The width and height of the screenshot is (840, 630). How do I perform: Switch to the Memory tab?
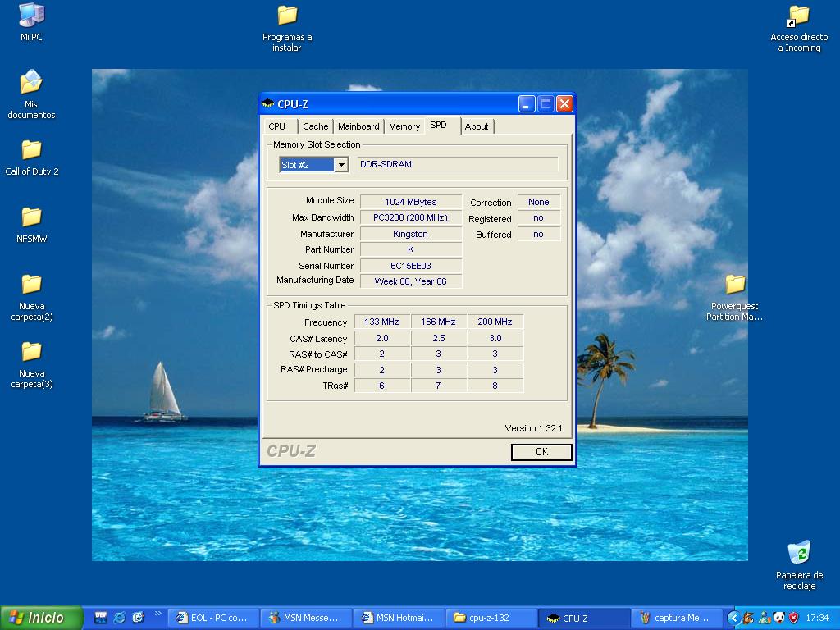(x=404, y=126)
